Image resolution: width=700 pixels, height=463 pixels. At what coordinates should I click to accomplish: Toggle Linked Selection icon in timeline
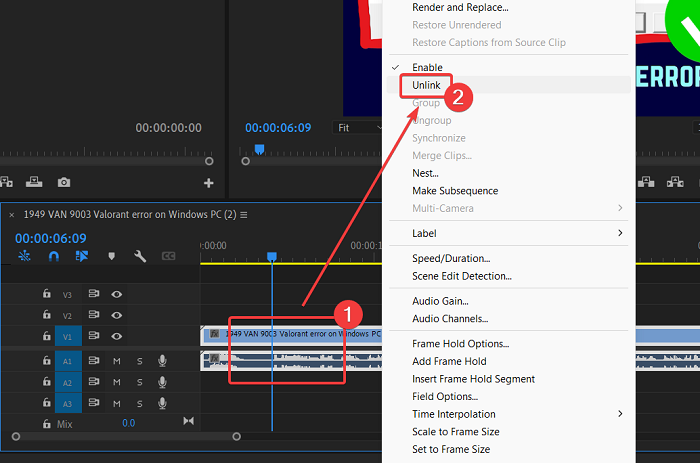coord(82,256)
